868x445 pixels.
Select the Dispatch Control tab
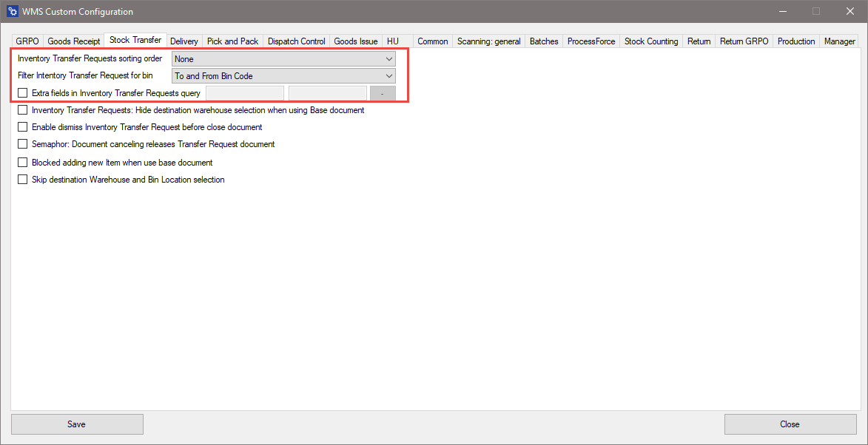pyautogui.click(x=296, y=41)
